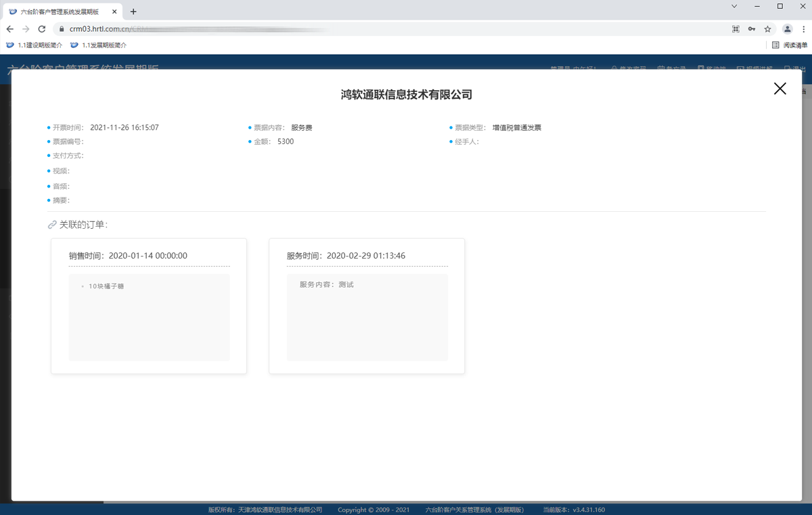The image size is (812, 515).
Task: Open the 1.1建设期版简介 bookmark
Action: [35, 45]
